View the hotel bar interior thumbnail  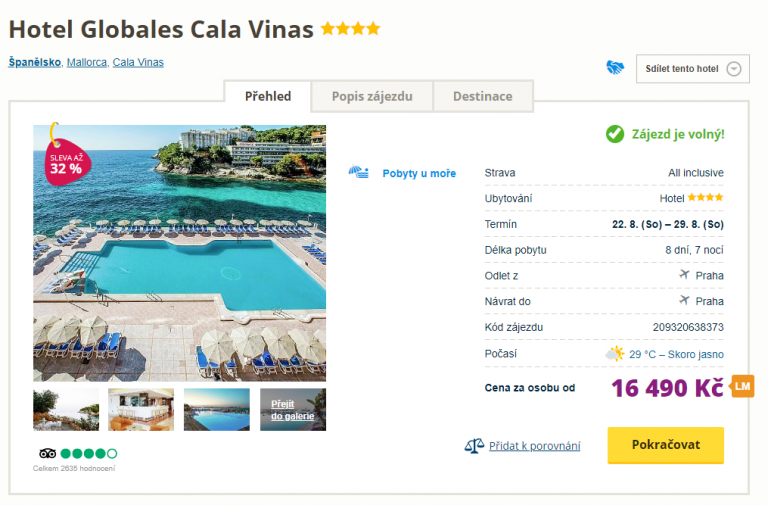pyautogui.click(x=141, y=409)
